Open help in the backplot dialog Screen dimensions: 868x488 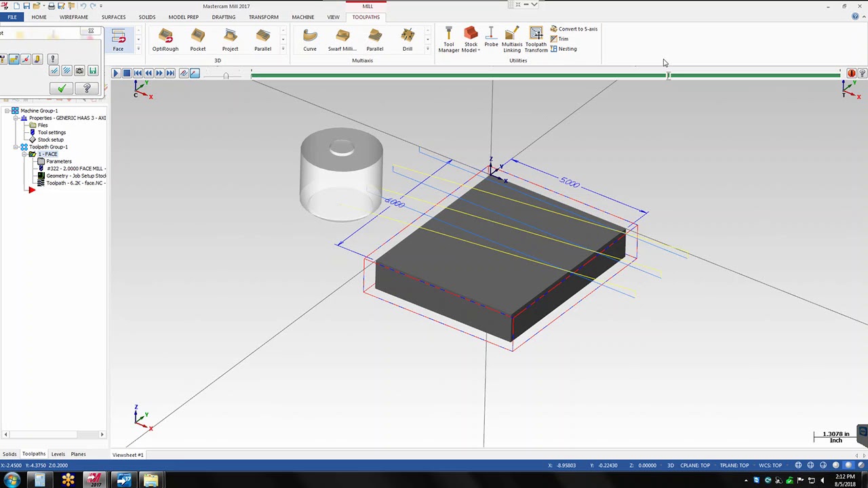86,88
